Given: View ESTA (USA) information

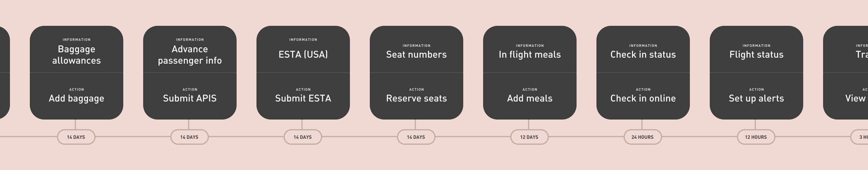Looking at the screenshot, I should 303,54.
